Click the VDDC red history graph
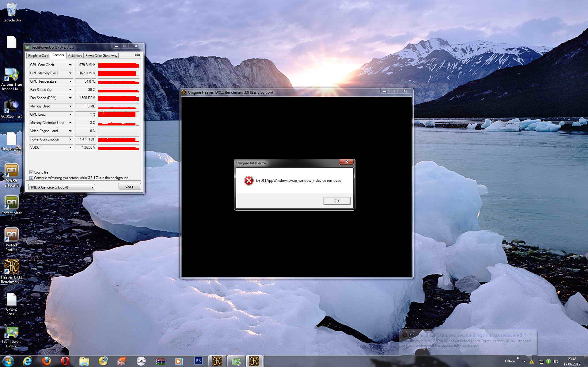The width and height of the screenshot is (588, 367). (119, 148)
